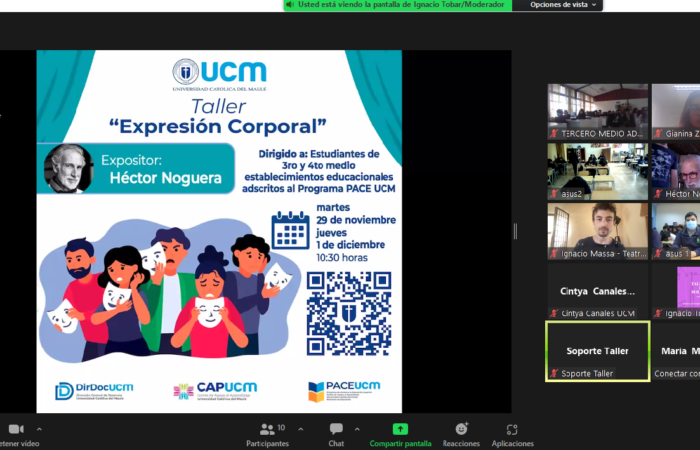Click the green Compartir pantalla button
The image size is (700, 450).
[400, 435]
